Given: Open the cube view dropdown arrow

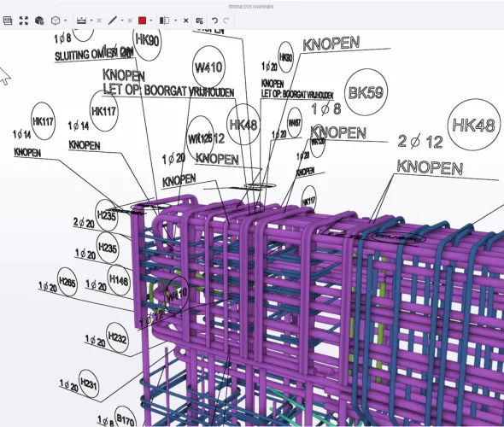Looking at the screenshot, I should (66, 20).
